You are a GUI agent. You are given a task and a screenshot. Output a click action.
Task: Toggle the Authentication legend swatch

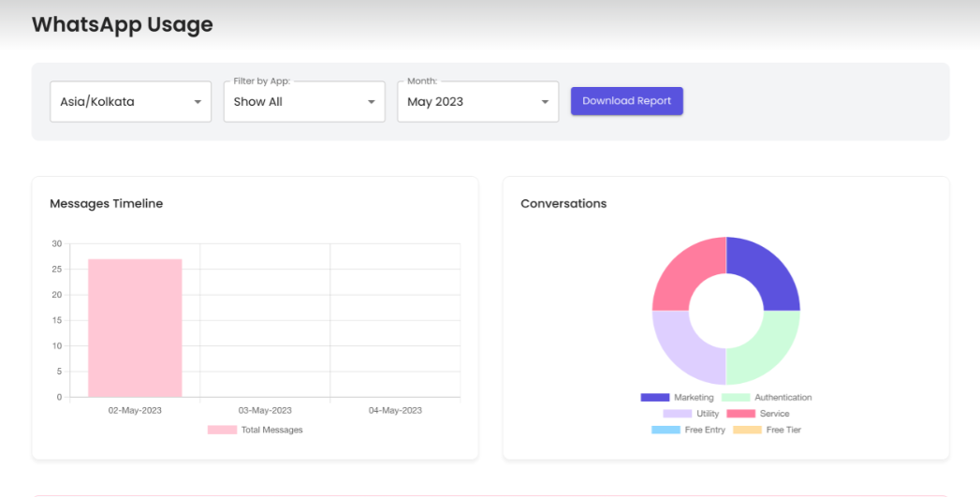[x=736, y=398]
